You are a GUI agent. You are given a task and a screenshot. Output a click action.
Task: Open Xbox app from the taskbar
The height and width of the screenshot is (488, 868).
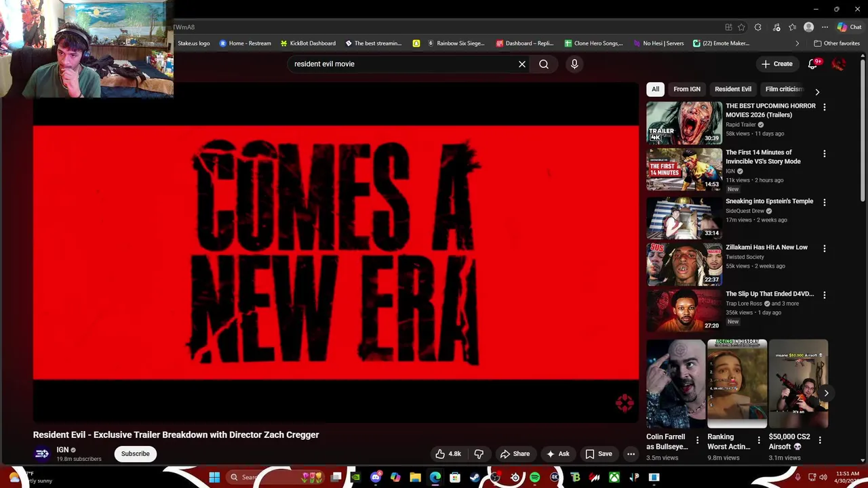614,477
